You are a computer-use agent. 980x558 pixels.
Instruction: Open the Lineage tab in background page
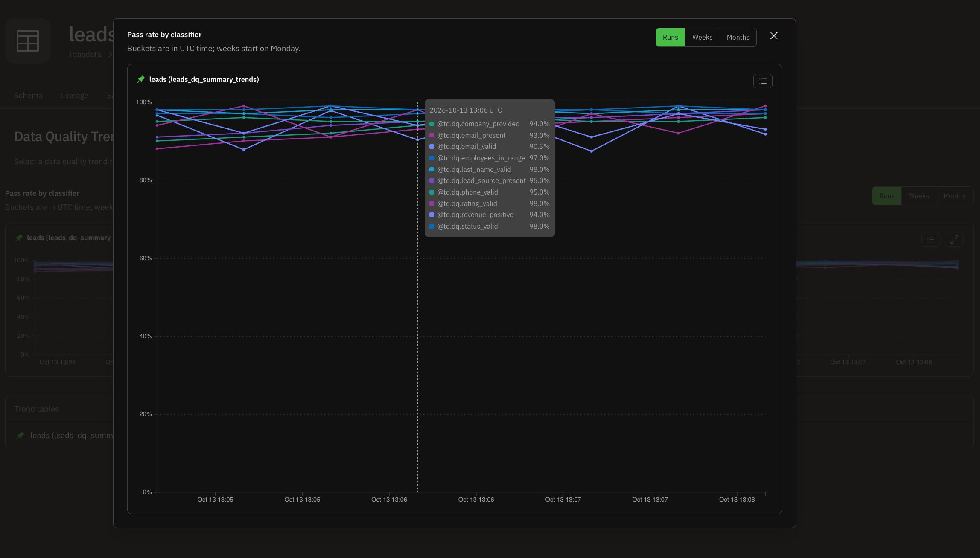(75, 96)
